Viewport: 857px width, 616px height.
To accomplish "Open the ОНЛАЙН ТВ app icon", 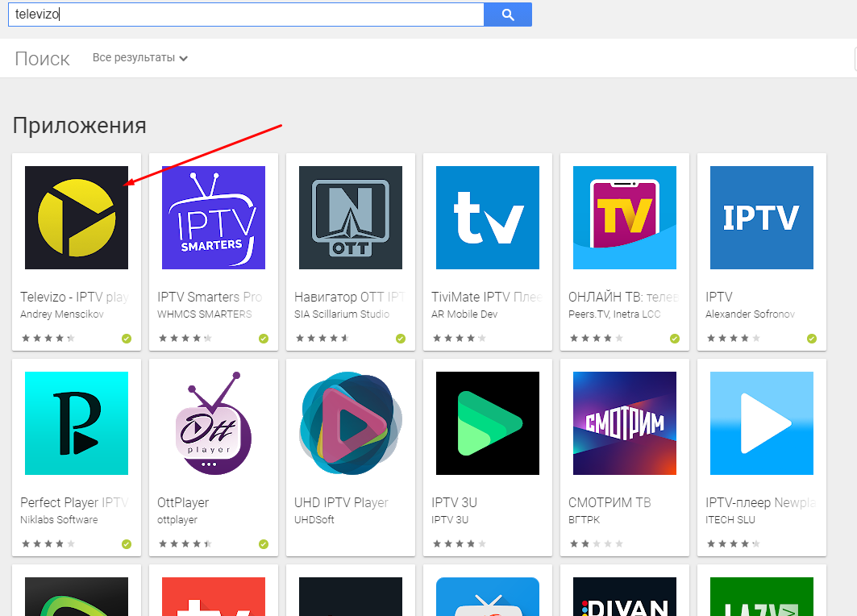I will (625, 218).
